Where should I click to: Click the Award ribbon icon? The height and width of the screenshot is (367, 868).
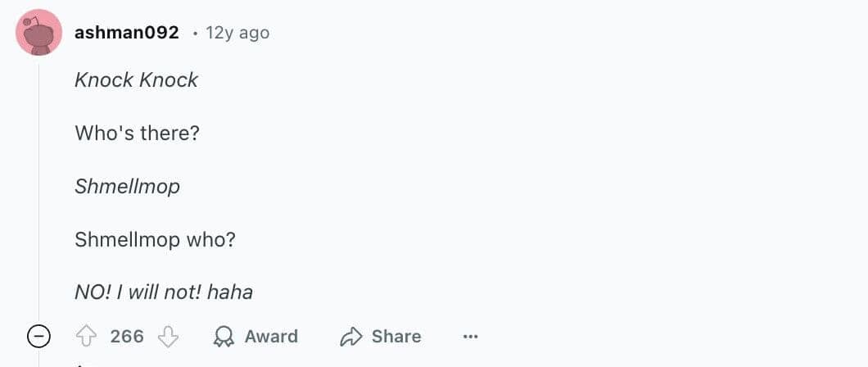pos(223,337)
